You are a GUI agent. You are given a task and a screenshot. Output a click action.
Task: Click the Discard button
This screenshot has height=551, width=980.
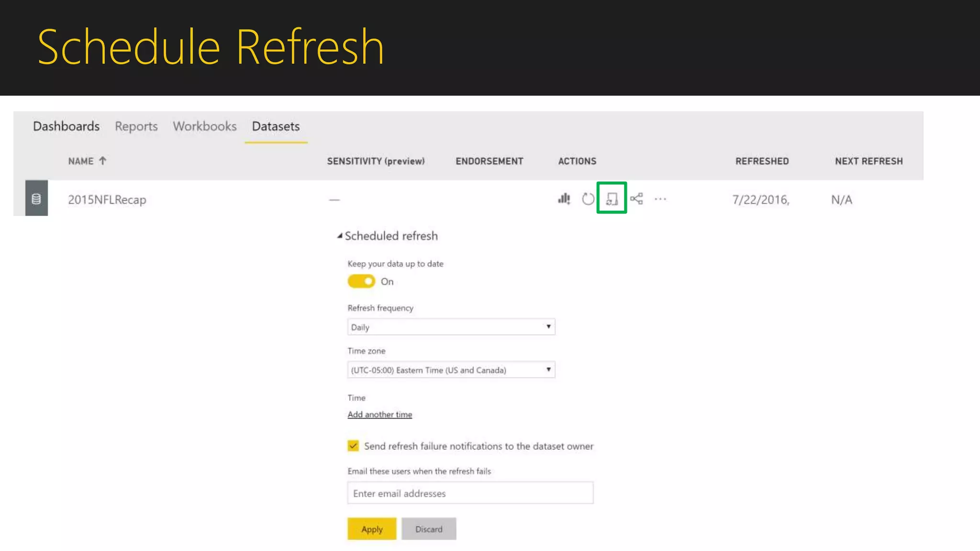pos(429,529)
